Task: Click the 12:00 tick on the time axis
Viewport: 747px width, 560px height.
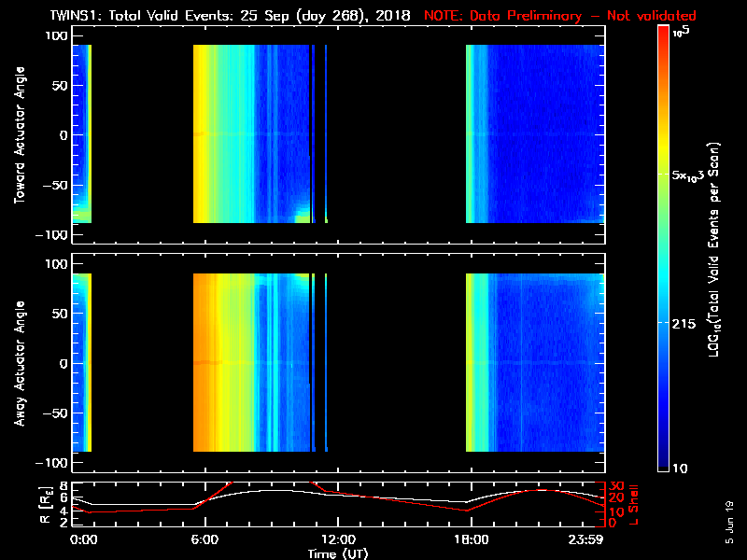Action: [x=337, y=539]
